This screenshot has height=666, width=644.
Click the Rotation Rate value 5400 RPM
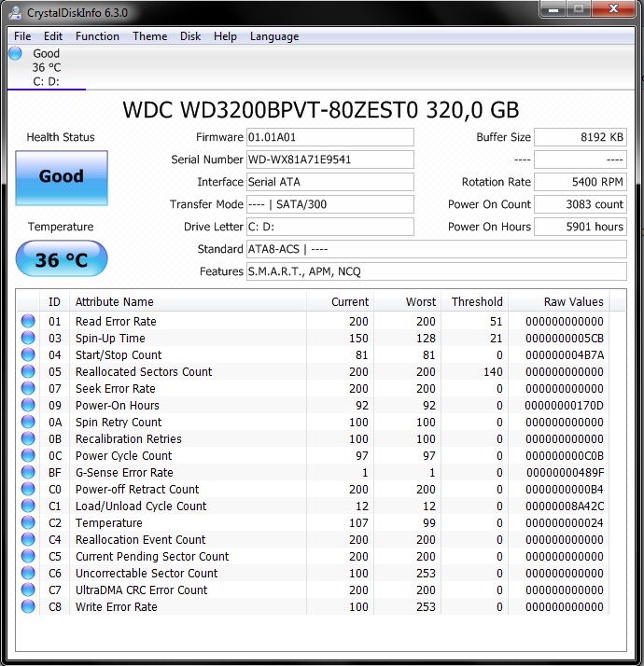[x=581, y=182]
